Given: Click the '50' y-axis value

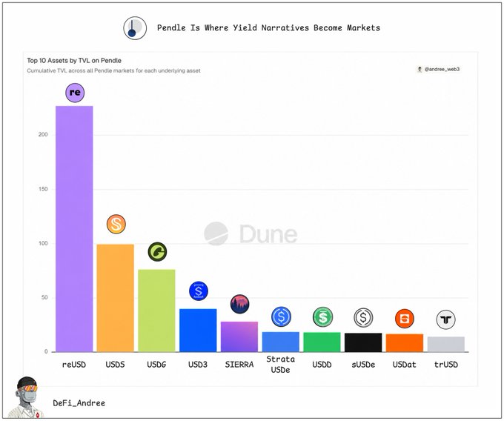Looking at the screenshot, I should [44, 298].
